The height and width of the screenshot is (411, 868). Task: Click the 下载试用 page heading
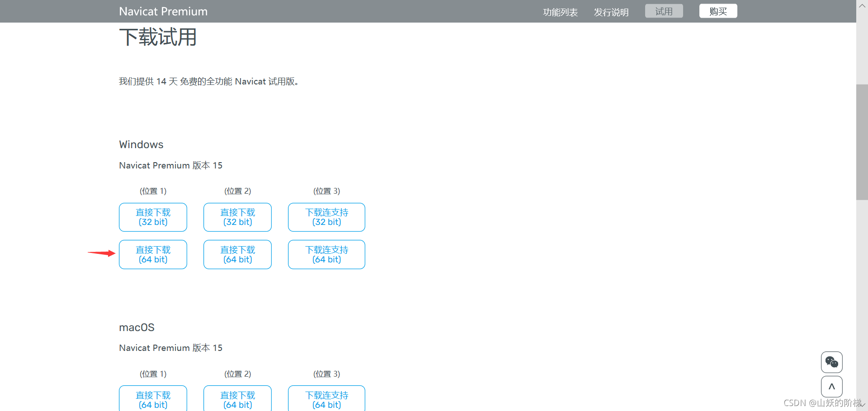pyautogui.click(x=158, y=37)
